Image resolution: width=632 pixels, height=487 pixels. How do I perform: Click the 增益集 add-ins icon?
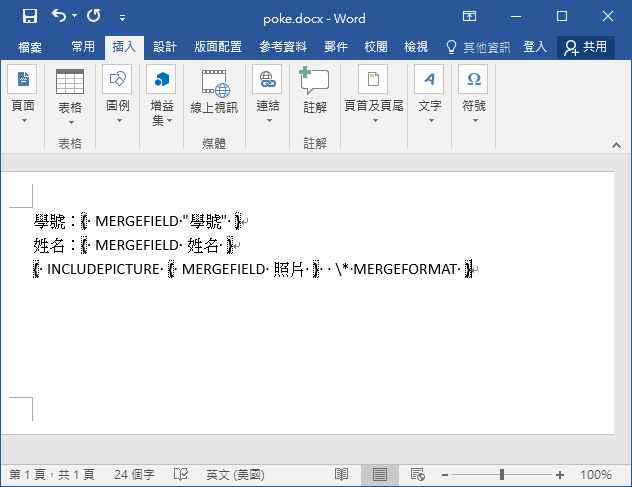(x=161, y=79)
